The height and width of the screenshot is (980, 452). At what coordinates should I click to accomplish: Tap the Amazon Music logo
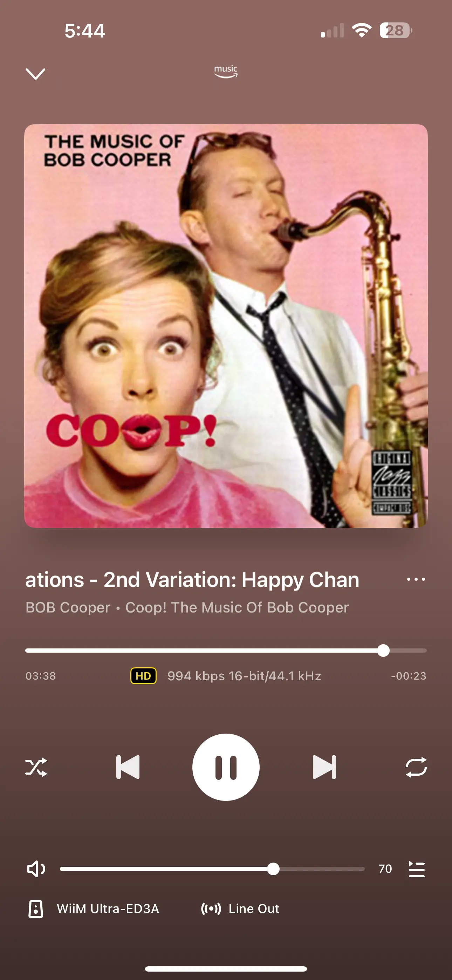point(226,72)
